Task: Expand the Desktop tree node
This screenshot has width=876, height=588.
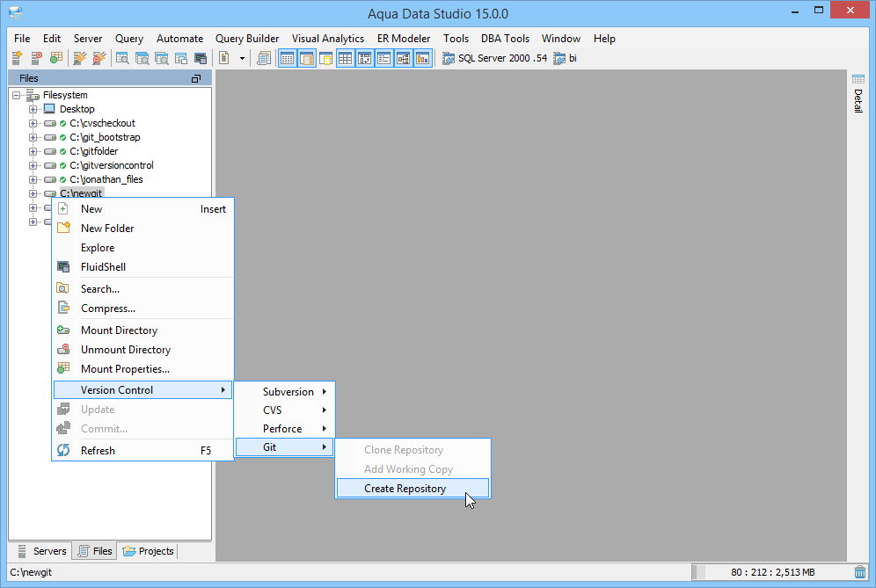Action: (x=33, y=109)
